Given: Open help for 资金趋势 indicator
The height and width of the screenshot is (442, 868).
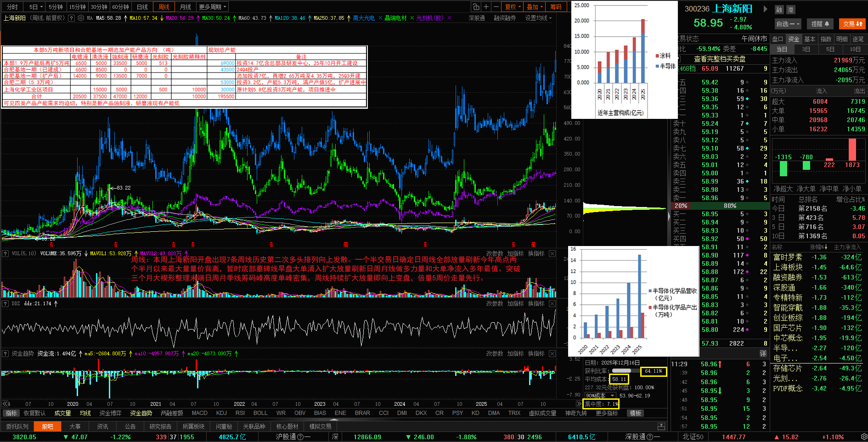Looking at the screenshot, I should click(x=6, y=353).
